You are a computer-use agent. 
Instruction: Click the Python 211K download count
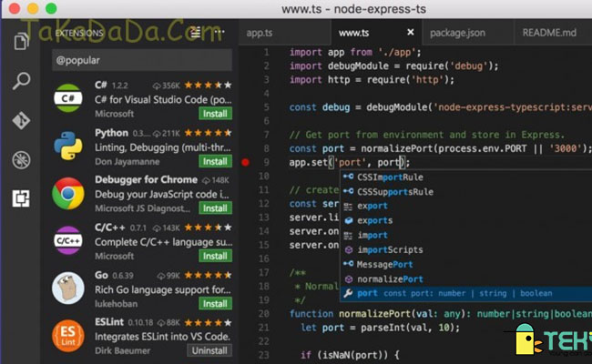pos(167,133)
